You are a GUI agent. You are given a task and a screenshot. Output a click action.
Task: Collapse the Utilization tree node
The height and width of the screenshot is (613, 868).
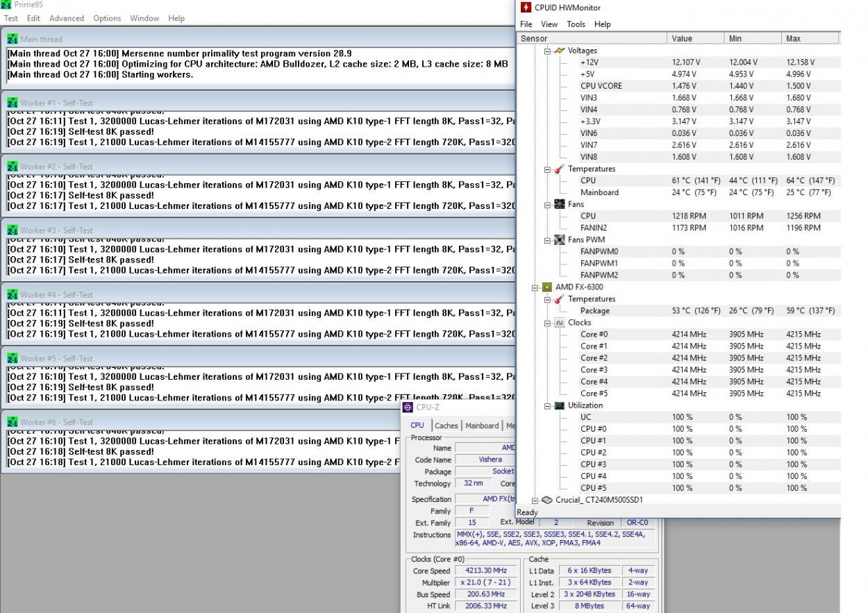547,405
